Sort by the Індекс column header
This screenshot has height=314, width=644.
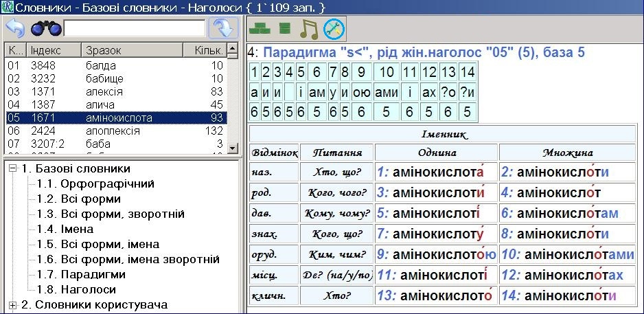tap(54, 50)
